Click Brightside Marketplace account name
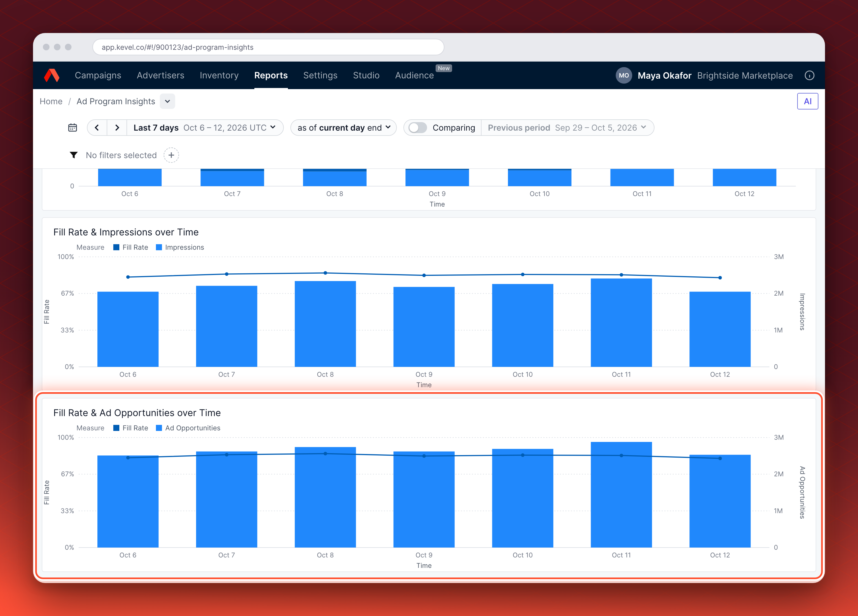 tap(745, 75)
